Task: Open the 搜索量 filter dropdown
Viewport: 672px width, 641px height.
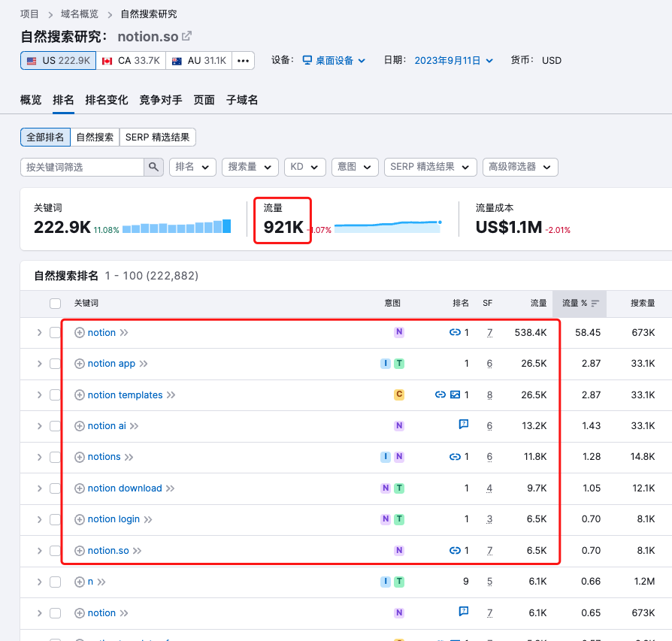Action: 250,167
